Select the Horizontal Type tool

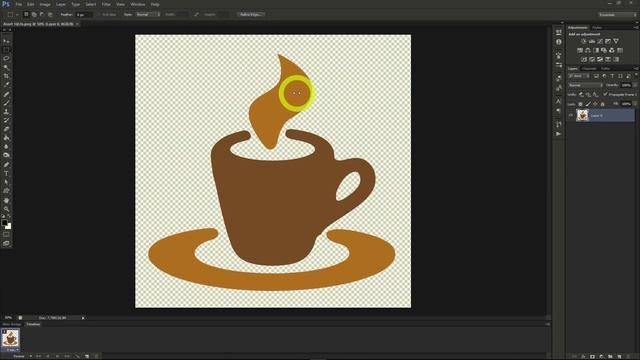(6, 173)
